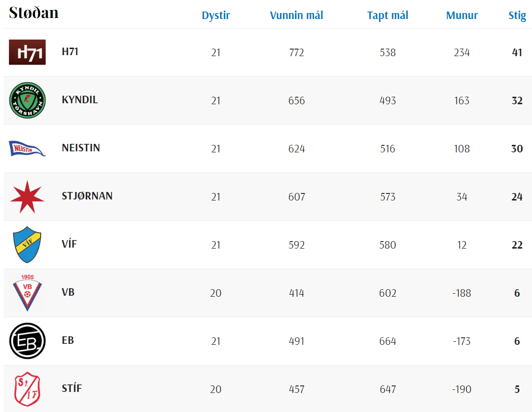This screenshot has height=412, width=532.
Task: Select the red Stjørnan star logo
Action: tap(27, 197)
